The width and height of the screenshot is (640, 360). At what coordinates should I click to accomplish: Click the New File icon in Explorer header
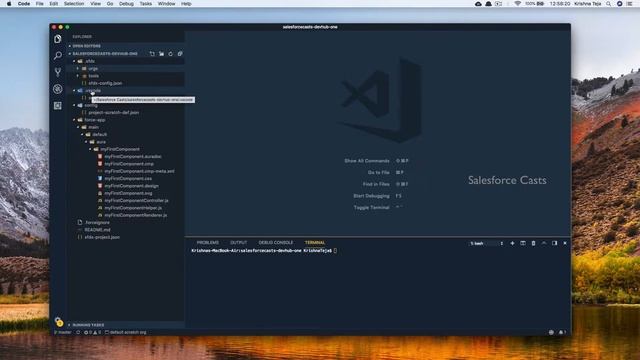click(152, 53)
